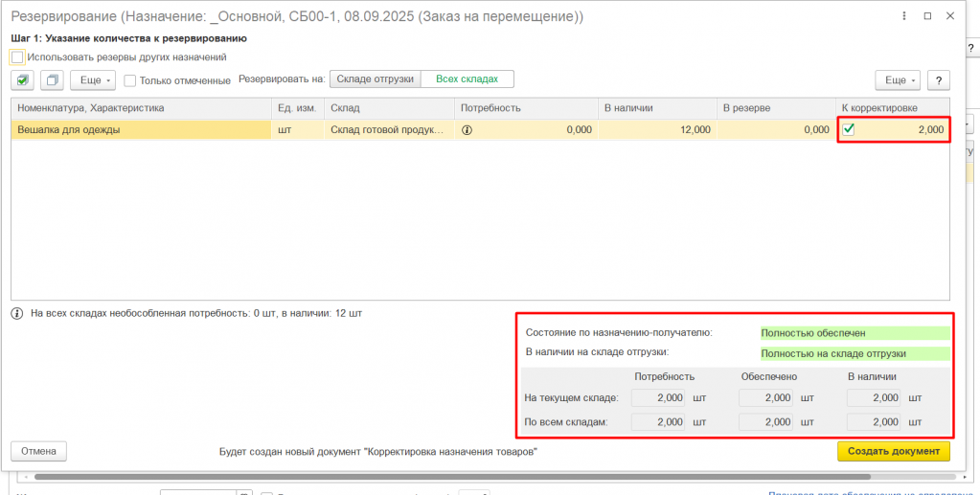
Task: Open the kebab menu in the title bar
Action: pos(904,17)
